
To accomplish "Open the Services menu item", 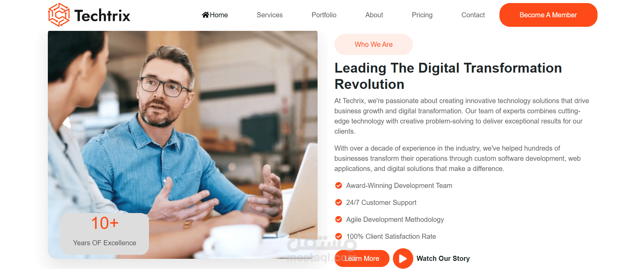I will tap(269, 15).
